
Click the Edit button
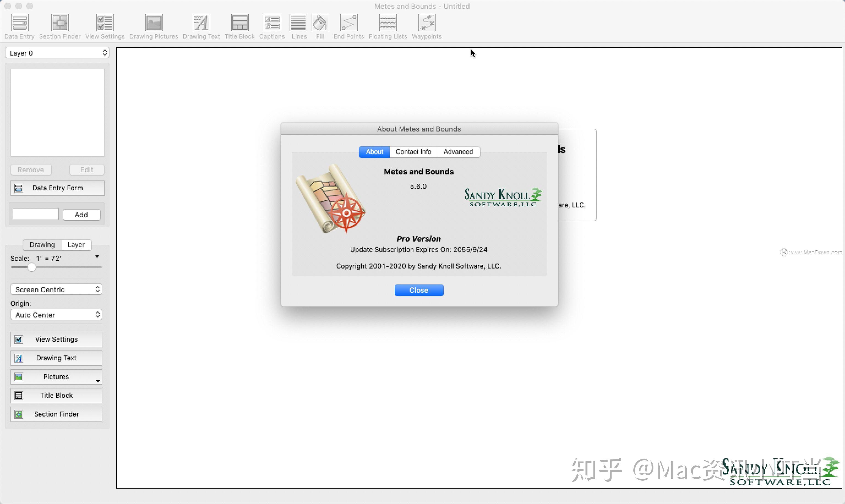(x=87, y=170)
